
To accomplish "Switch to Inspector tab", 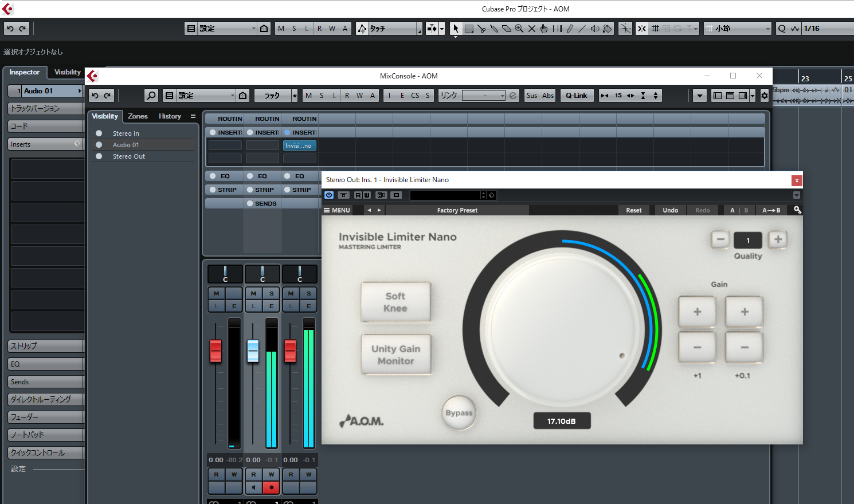I will tap(25, 72).
